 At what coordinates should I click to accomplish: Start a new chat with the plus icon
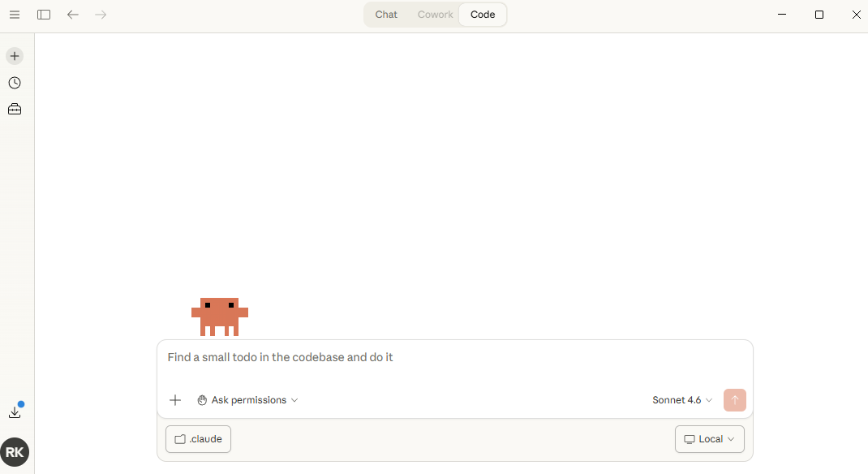coord(14,56)
